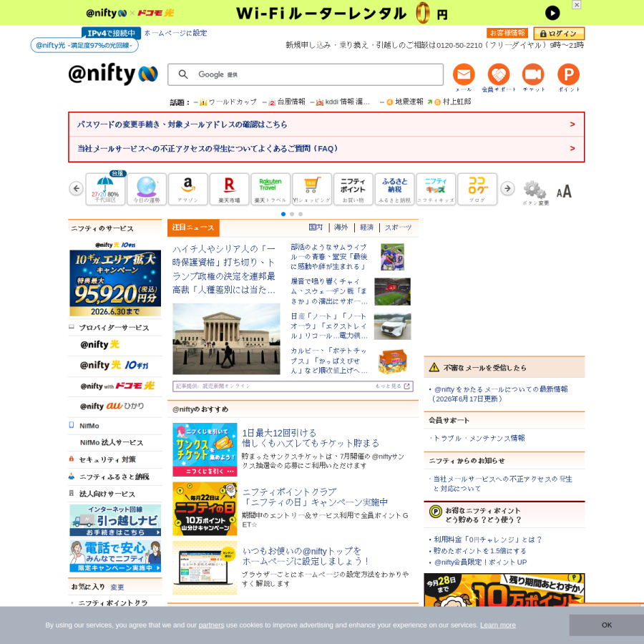This screenshot has width=644, height=644.
Task: Click the carousel left arrow button
Action: coord(76,188)
